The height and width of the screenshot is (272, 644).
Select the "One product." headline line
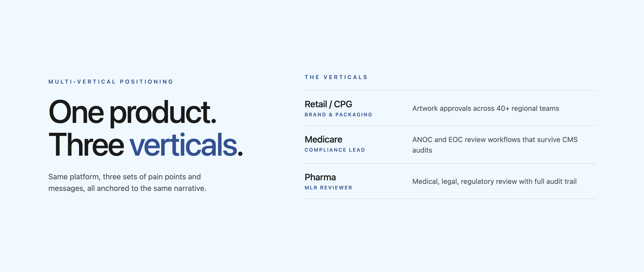pyautogui.click(x=132, y=112)
